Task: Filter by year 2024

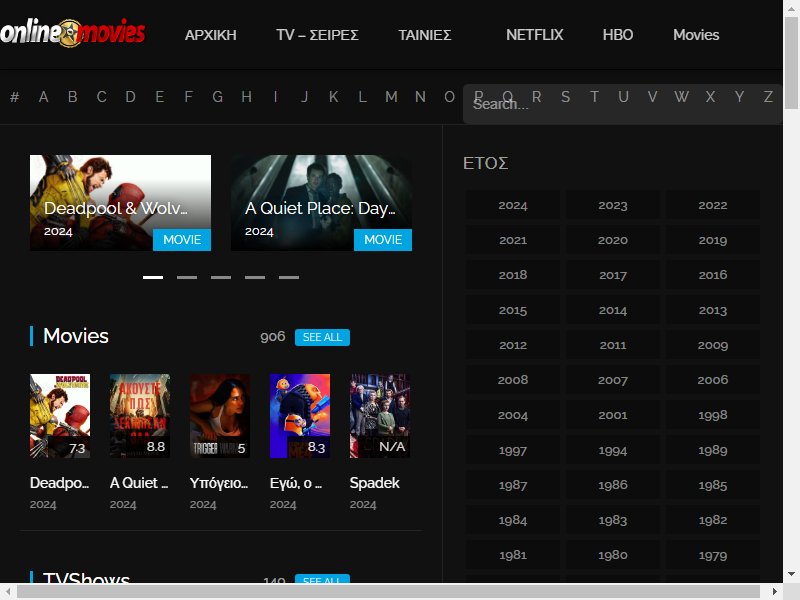Action: tap(513, 205)
